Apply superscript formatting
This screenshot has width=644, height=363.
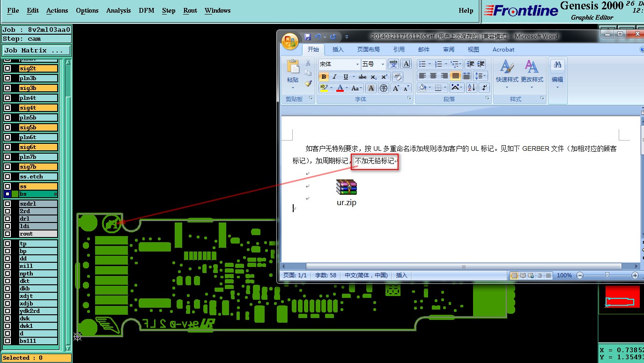[x=384, y=77]
